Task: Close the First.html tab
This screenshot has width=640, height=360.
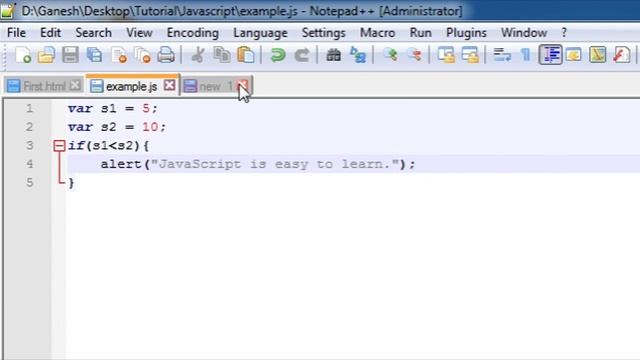Action: pyautogui.click(x=75, y=85)
